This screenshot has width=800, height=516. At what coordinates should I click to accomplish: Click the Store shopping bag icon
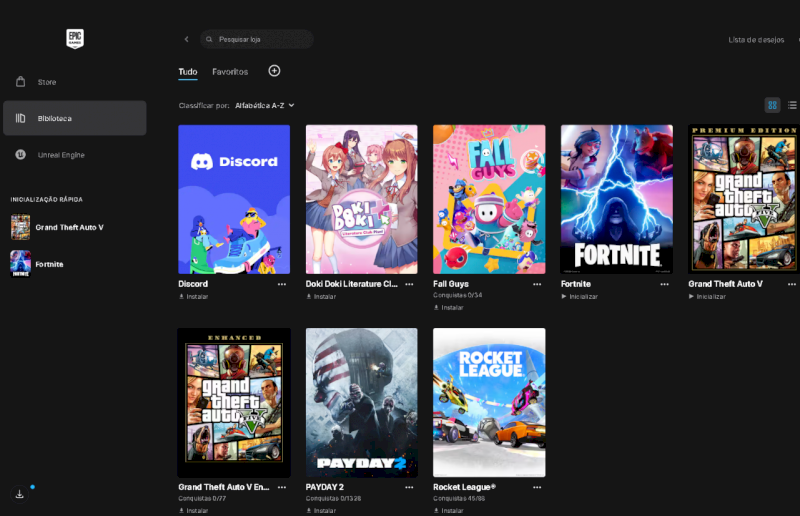20,82
